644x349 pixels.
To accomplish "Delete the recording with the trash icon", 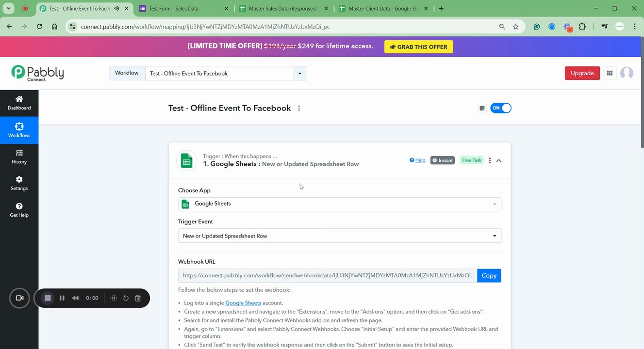I will [x=138, y=298].
